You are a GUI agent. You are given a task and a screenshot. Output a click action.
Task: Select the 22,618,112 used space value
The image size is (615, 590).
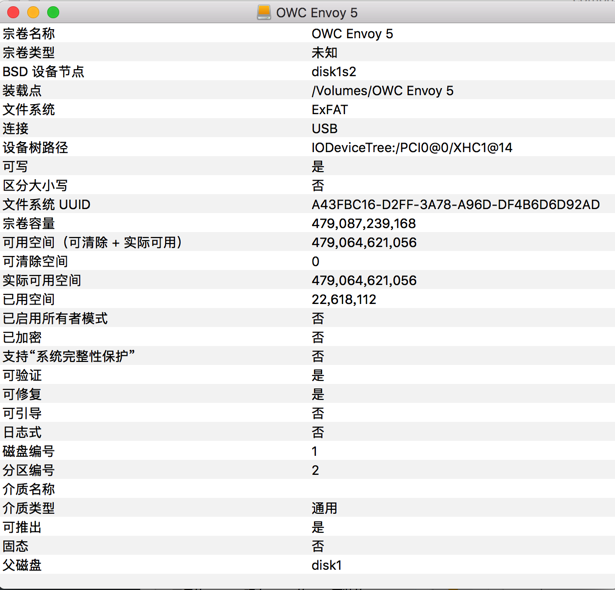(344, 299)
